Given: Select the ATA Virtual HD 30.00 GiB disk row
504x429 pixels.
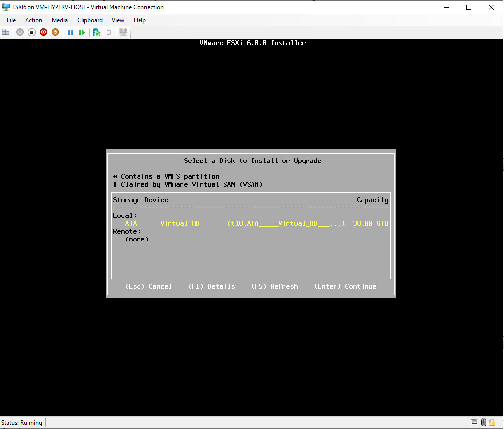Looking at the screenshot, I should pyautogui.click(x=251, y=223).
